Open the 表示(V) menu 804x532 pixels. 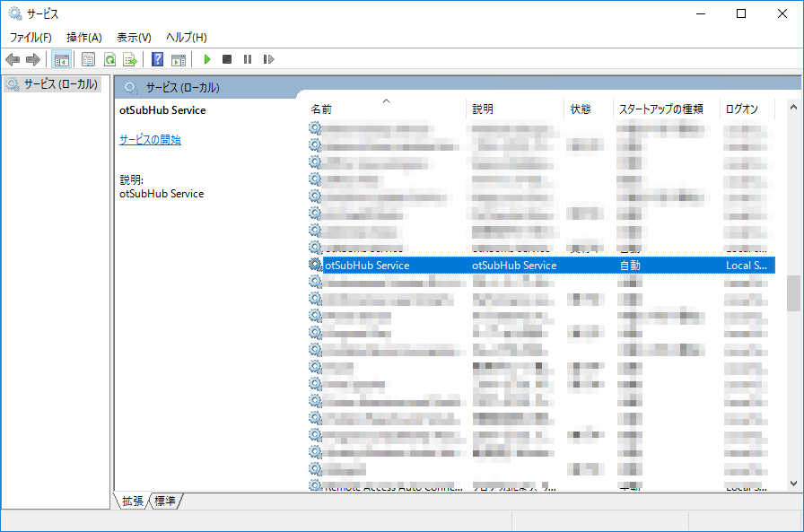pos(134,37)
